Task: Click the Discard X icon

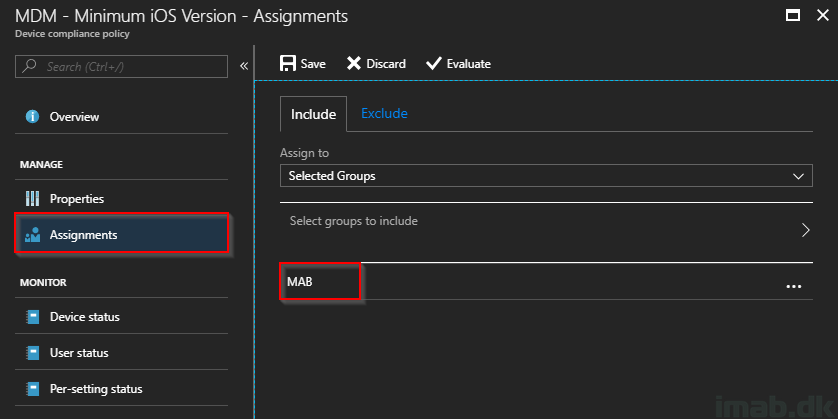Action: 354,64
